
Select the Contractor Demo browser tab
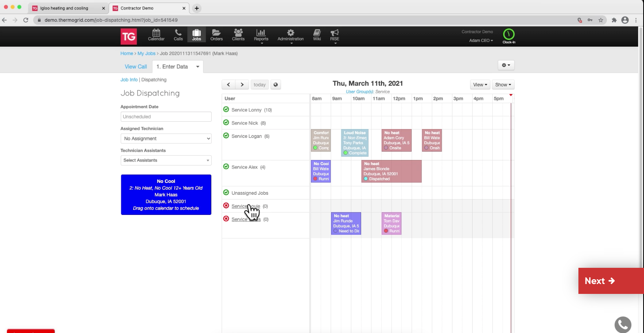148,8
